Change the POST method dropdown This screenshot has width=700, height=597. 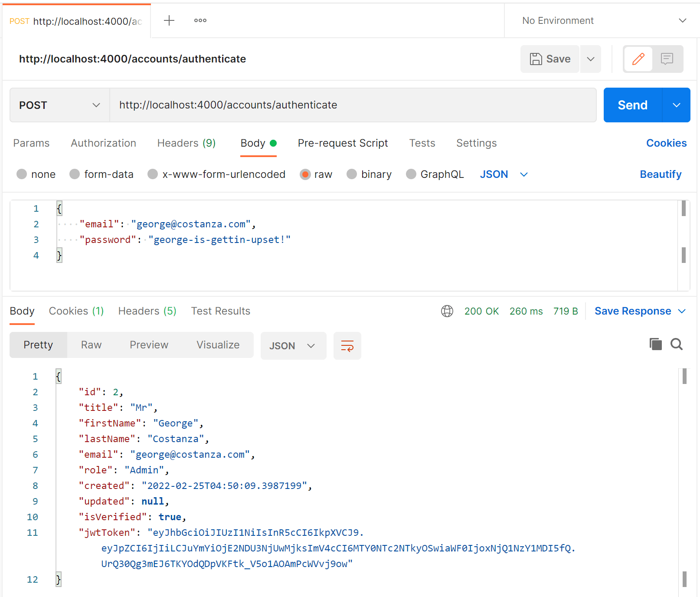(x=60, y=105)
